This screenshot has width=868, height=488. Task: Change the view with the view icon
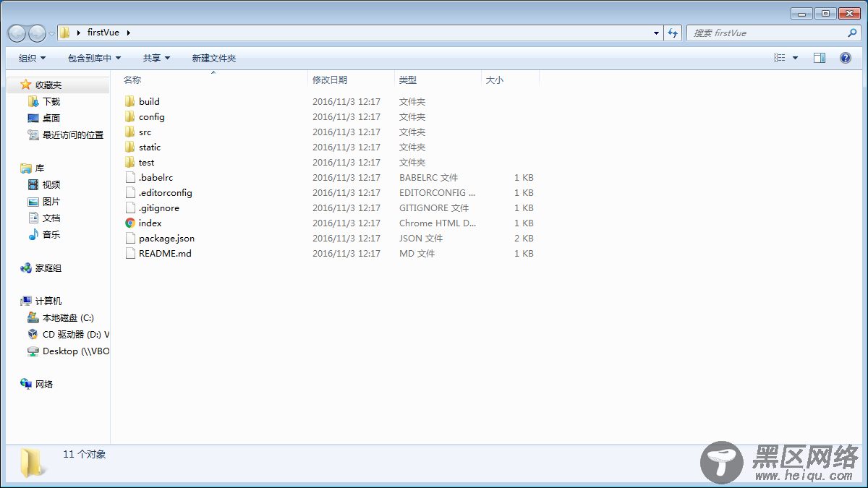tap(780, 58)
